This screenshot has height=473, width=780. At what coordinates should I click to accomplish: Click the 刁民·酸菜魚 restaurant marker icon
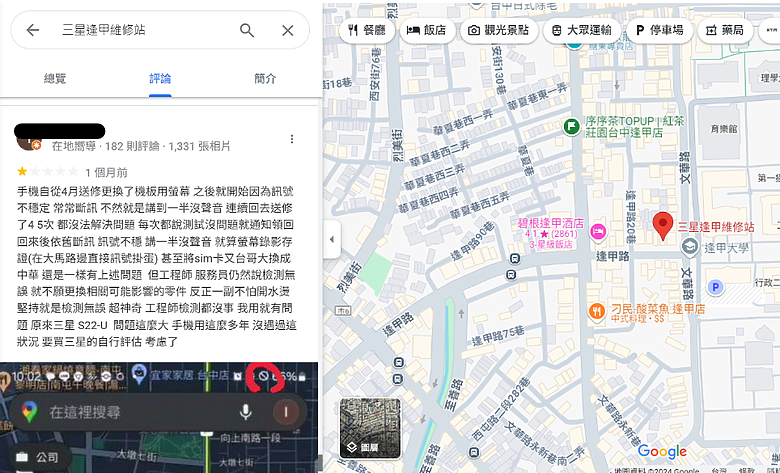click(x=596, y=312)
